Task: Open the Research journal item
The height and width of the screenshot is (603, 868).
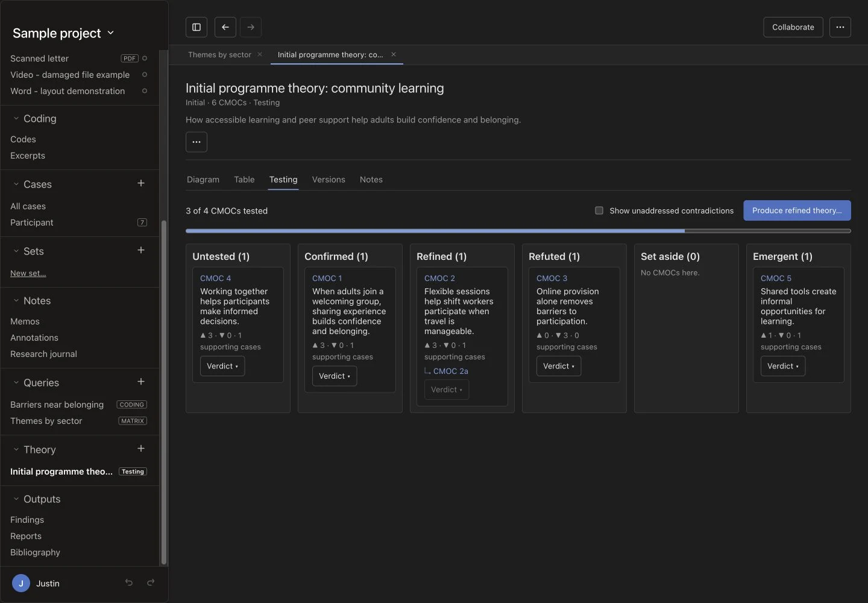Action: 44,354
